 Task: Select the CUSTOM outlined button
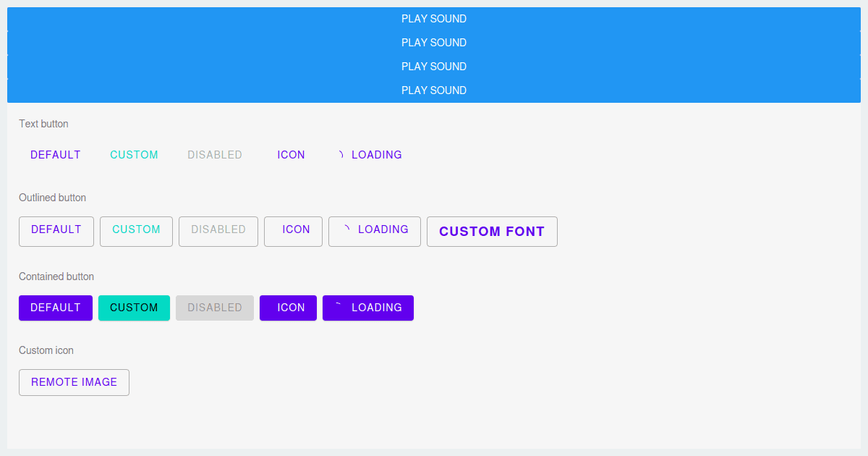tap(136, 231)
